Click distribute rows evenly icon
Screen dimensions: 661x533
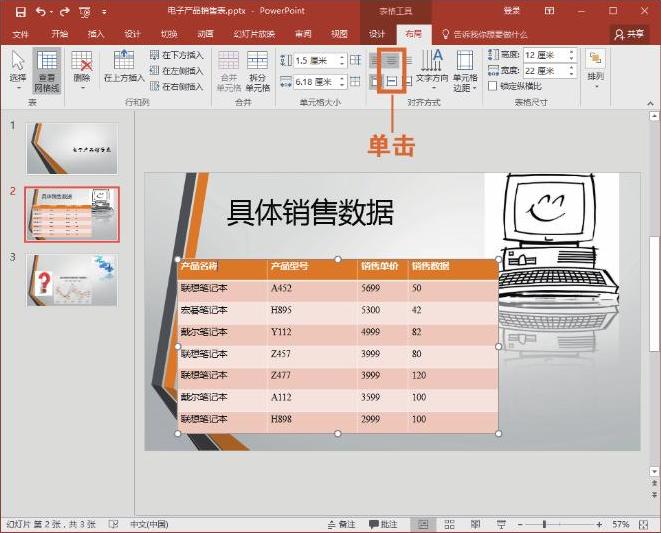tap(355, 60)
